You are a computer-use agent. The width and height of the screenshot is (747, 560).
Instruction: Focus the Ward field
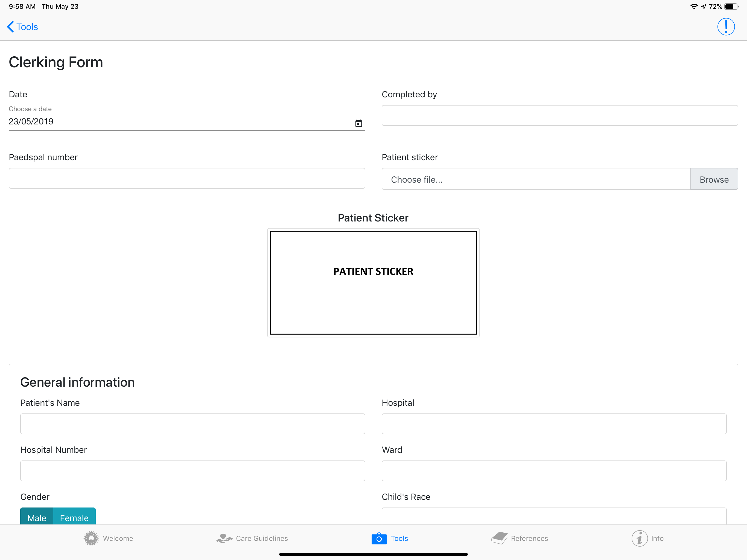click(554, 471)
